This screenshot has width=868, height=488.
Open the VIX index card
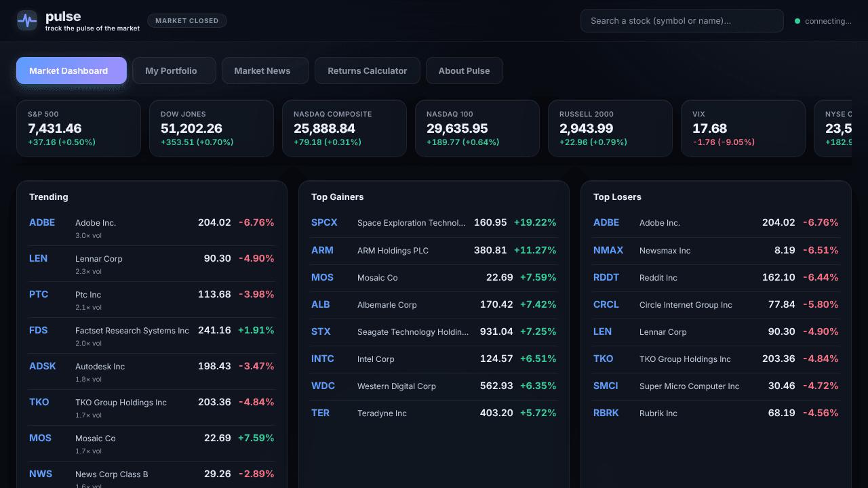click(x=743, y=129)
